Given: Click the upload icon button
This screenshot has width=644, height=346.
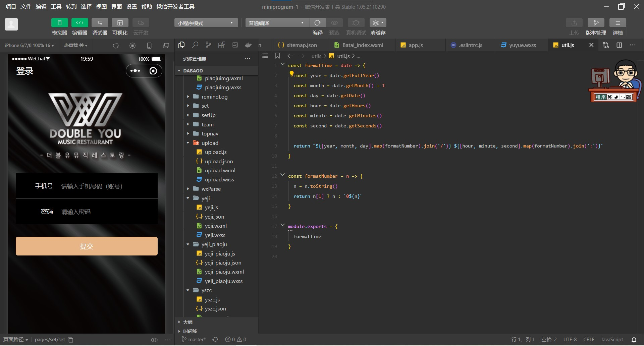Looking at the screenshot, I should 574,23.
